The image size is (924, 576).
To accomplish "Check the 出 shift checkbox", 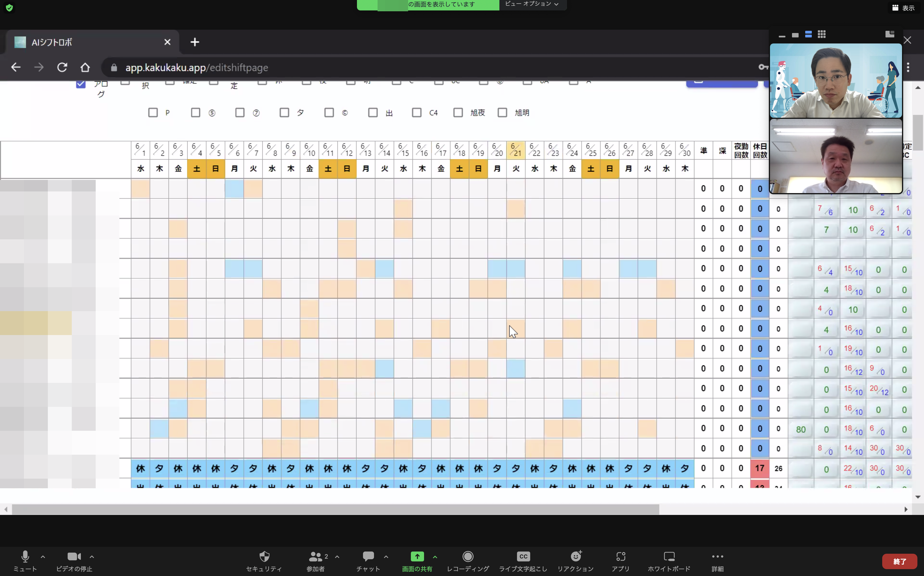I will 373,113.
